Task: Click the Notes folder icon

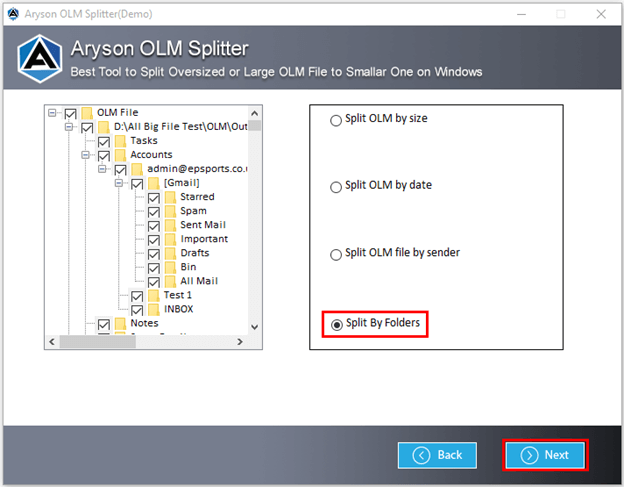Action: (120, 323)
